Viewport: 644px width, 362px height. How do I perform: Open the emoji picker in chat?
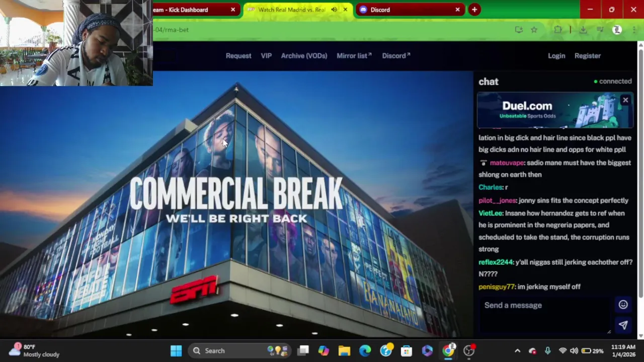click(623, 304)
